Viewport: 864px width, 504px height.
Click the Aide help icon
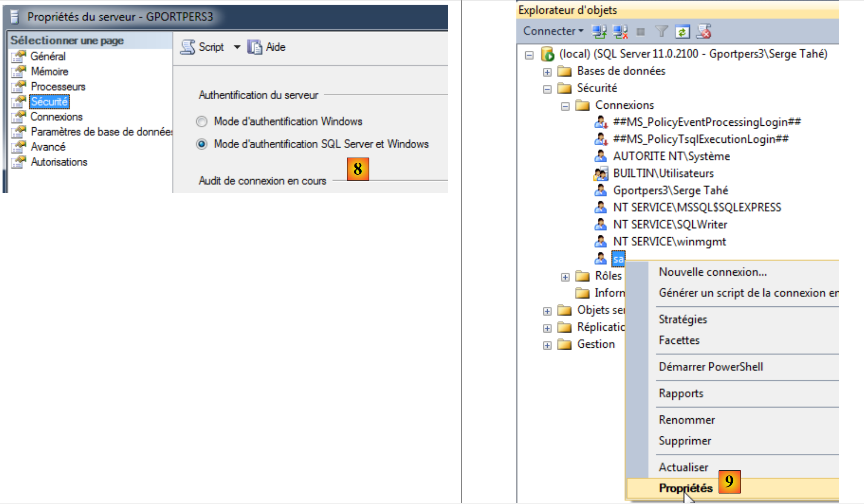click(x=255, y=47)
